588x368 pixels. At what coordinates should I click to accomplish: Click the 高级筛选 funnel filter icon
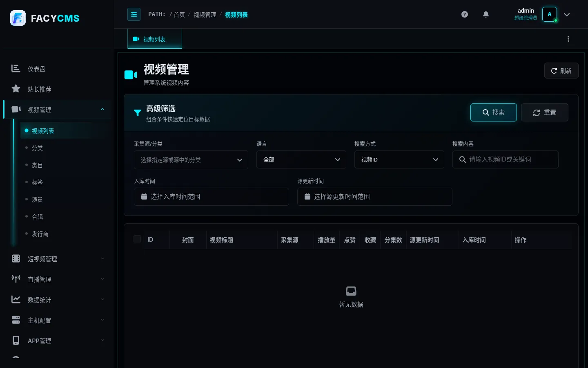coord(138,113)
